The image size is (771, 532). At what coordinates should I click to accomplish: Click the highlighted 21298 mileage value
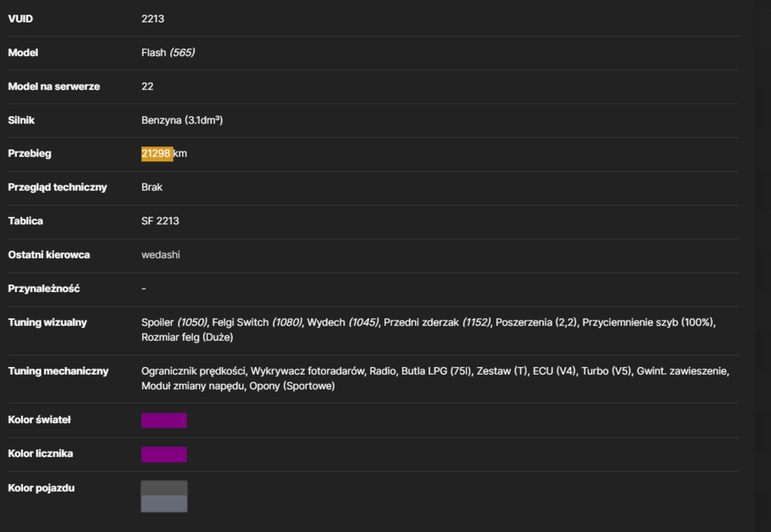coord(157,153)
